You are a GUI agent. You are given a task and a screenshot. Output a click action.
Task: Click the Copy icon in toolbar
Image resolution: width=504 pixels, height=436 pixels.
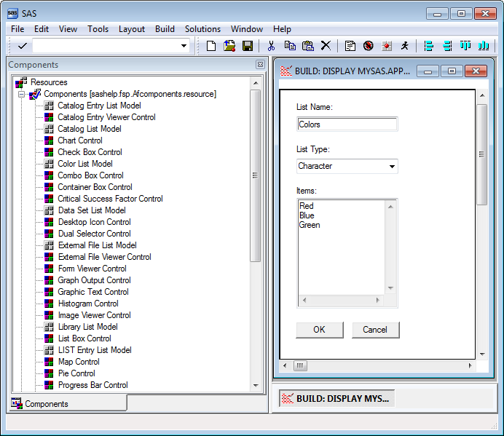coord(290,46)
